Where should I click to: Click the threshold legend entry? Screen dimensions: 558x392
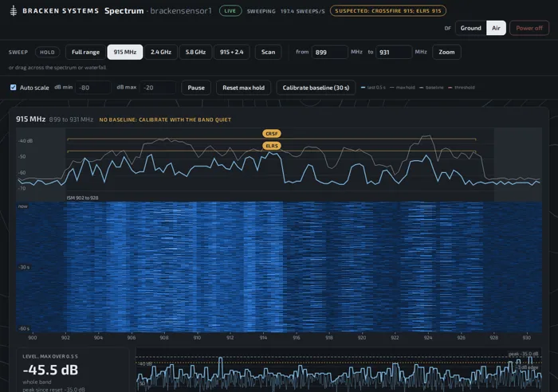(462, 88)
